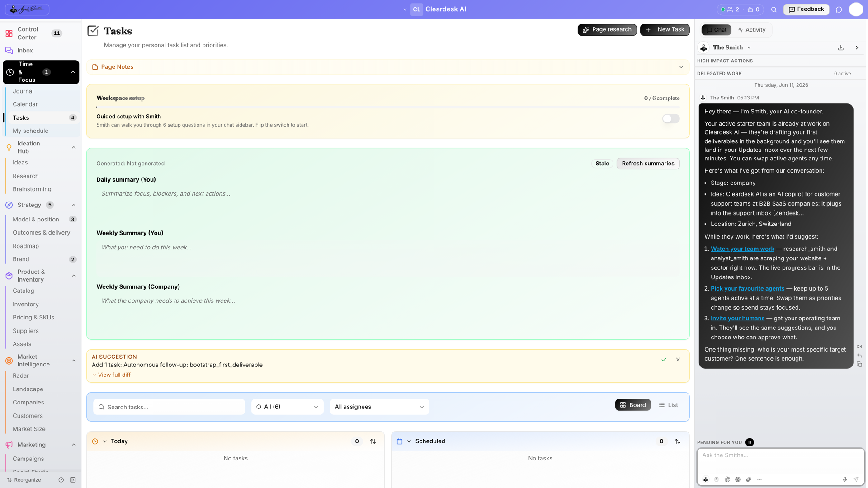Switch to the Chat tab
The image size is (868, 488).
(716, 30)
